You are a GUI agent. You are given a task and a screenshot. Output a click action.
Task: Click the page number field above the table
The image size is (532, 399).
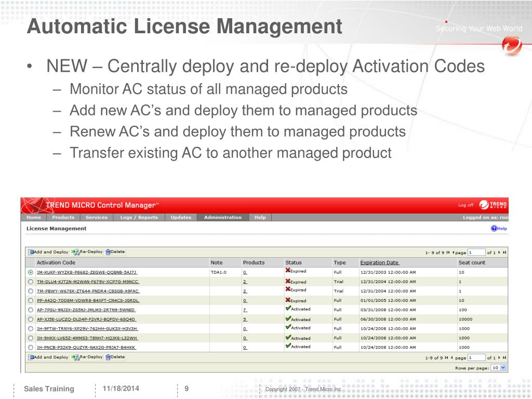476,252
